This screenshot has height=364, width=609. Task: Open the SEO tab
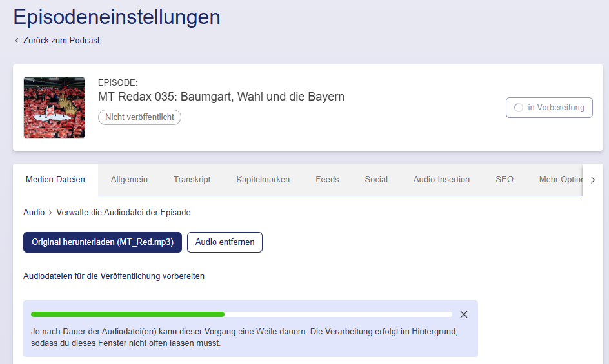click(504, 180)
